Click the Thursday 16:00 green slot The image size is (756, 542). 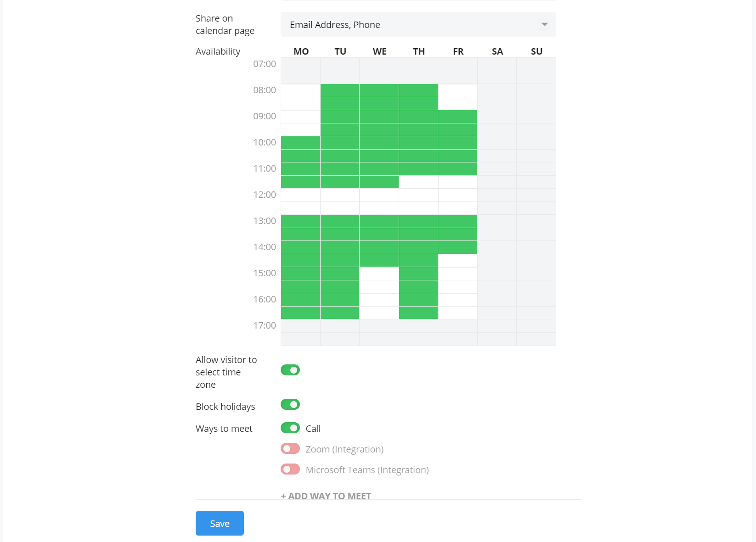point(418,300)
